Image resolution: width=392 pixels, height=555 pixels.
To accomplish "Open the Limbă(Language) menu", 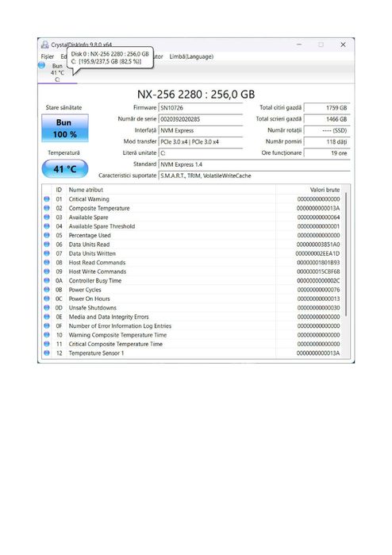I will [x=191, y=56].
